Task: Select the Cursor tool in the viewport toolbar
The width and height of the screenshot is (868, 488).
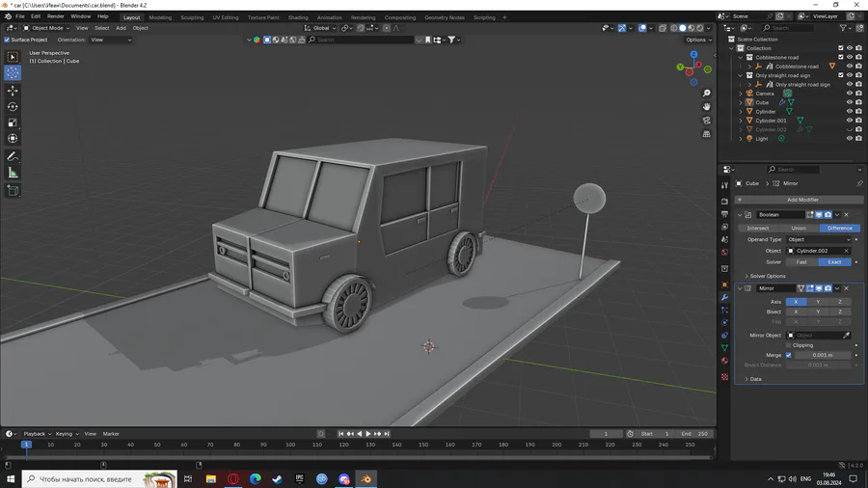Action: coord(13,72)
